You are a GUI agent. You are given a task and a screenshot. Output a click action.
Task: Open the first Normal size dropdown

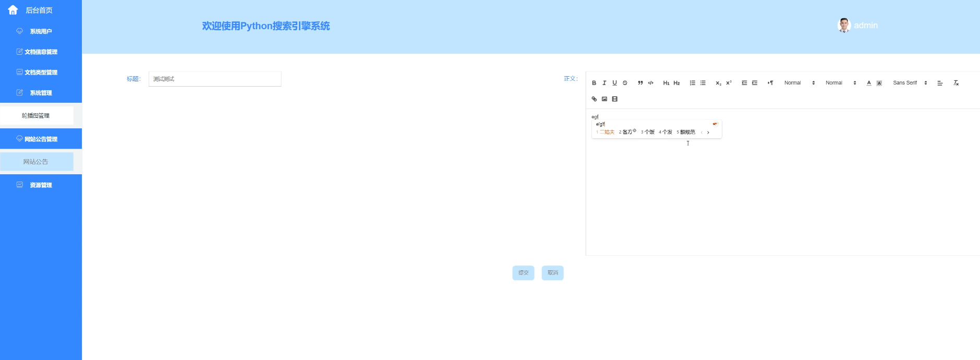[x=800, y=83]
